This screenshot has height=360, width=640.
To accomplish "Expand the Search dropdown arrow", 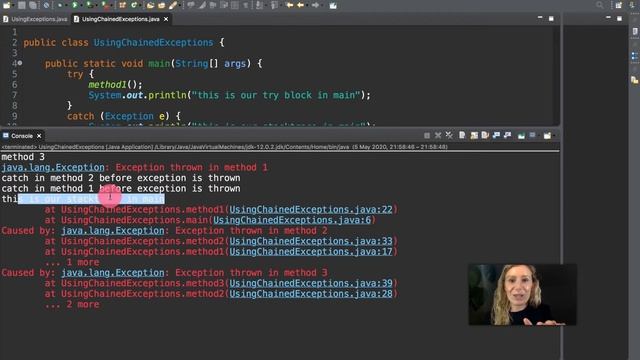I will pos(179,6).
